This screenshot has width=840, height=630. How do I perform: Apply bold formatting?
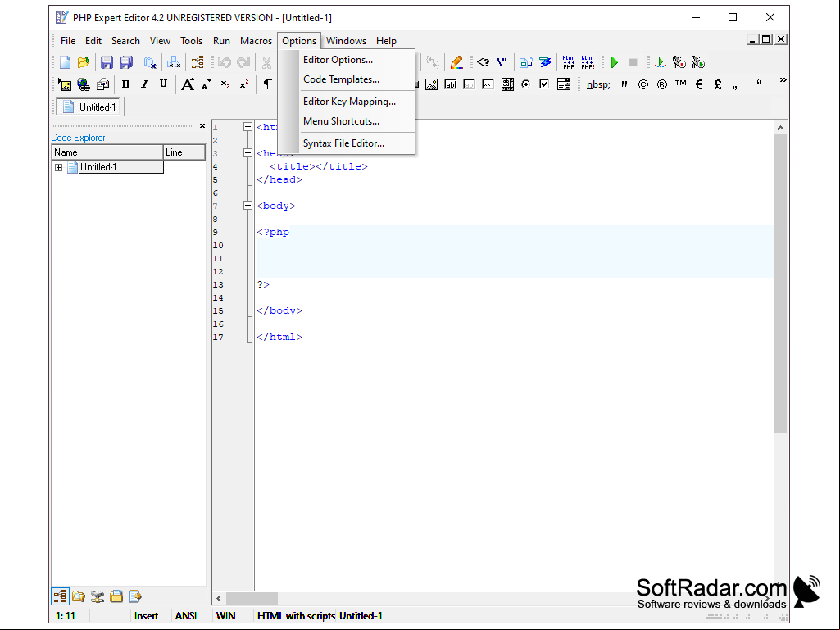(x=126, y=84)
